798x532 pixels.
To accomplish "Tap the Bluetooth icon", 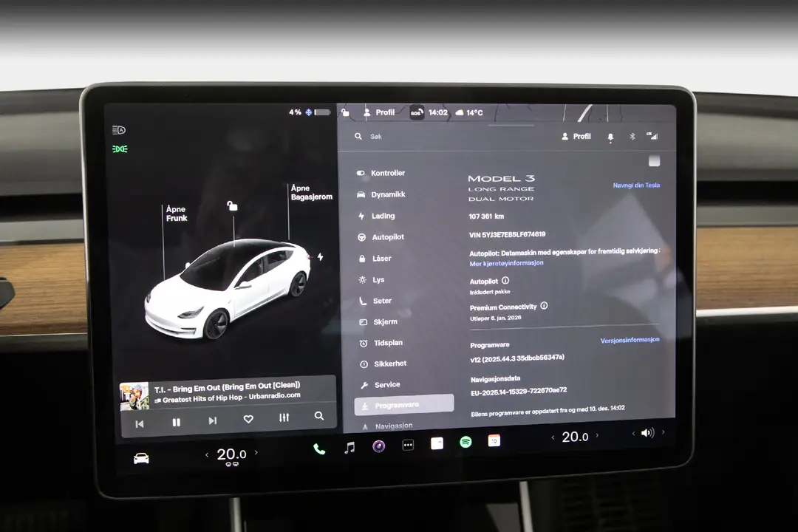I will [x=632, y=137].
